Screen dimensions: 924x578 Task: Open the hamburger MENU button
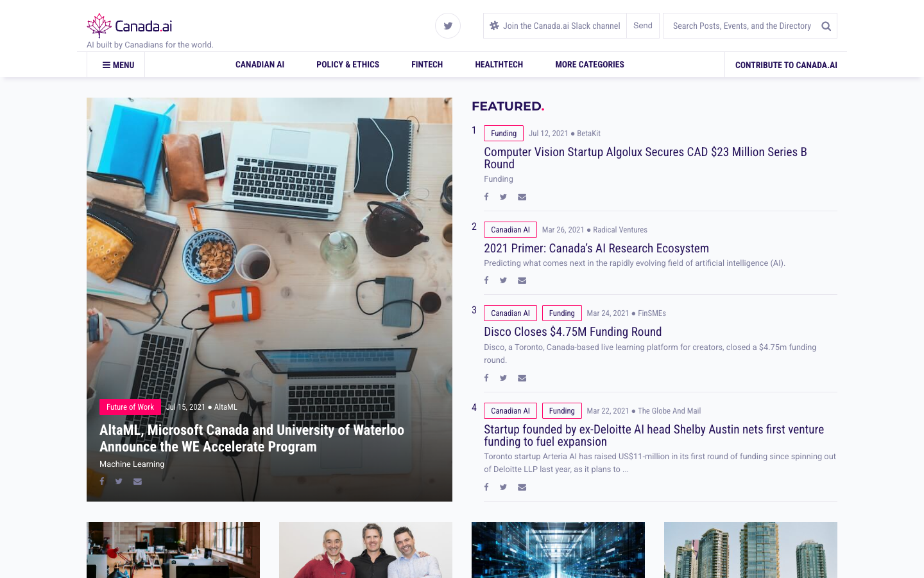coord(118,65)
